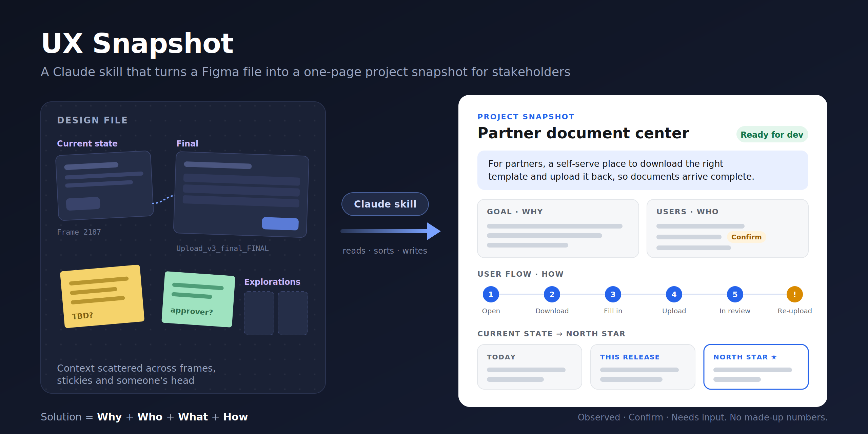Click the orange Re-upload warning circle
This screenshot has height=434, width=868.
tap(794, 294)
